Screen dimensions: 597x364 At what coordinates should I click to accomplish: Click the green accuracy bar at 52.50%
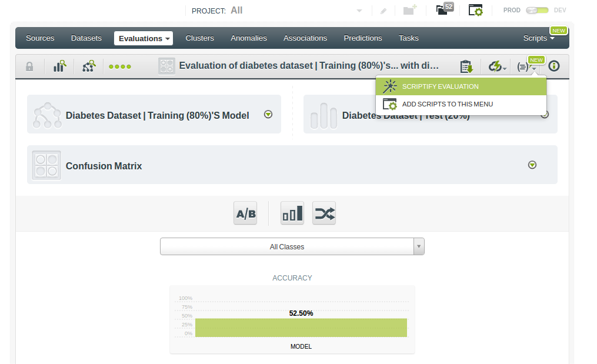tap(301, 328)
